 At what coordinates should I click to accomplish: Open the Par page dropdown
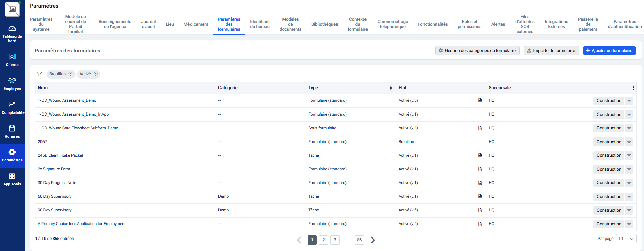[626, 239]
